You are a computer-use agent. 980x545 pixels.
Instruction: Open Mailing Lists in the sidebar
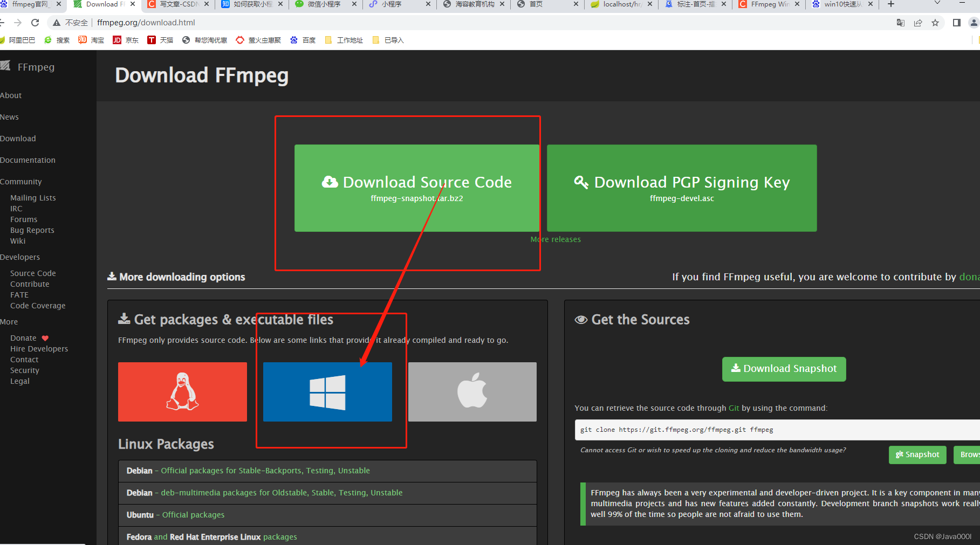33,198
